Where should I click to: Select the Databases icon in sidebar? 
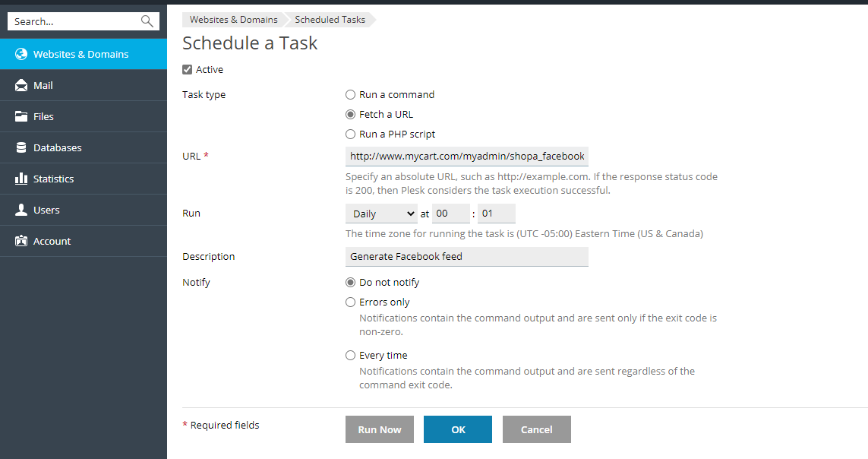[21, 147]
